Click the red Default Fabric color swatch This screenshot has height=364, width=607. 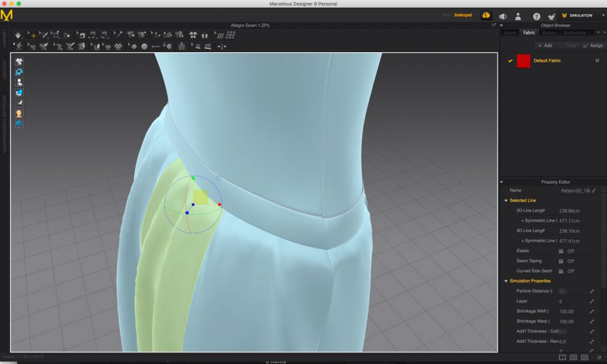(x=523, y=61)
